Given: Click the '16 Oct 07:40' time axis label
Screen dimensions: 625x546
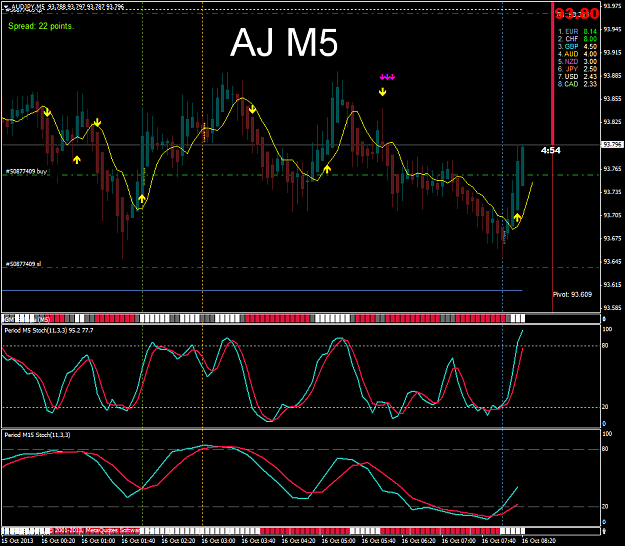Looking at the screenshot, I should 499,541.
